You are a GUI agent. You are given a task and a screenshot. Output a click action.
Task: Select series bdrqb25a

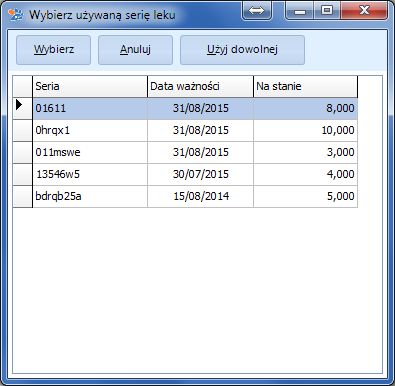point(90,196)
